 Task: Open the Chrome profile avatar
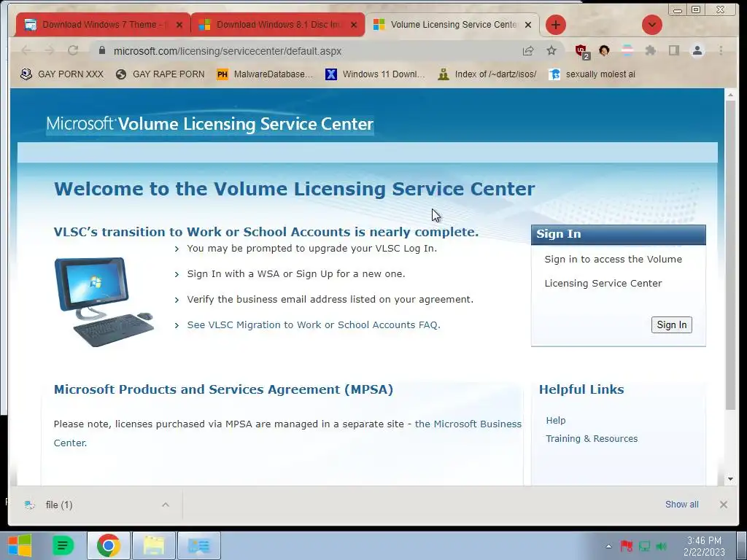click(697, 50)
